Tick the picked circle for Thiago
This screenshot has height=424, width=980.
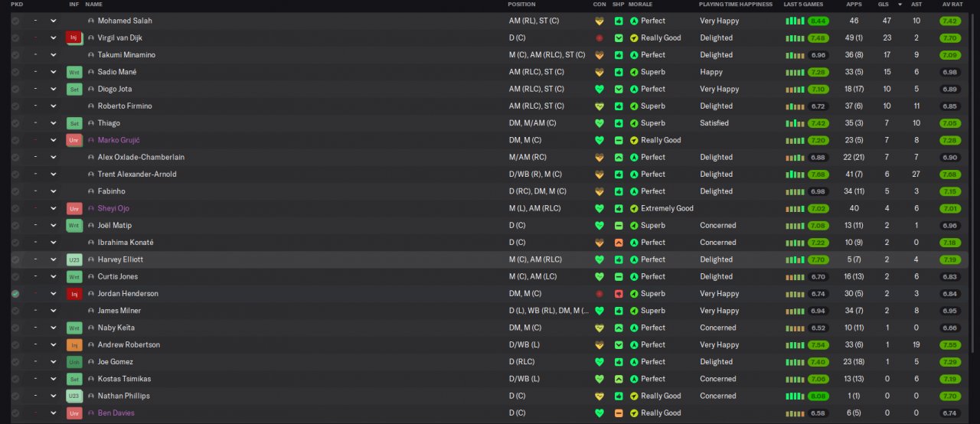tap(15, 123)
